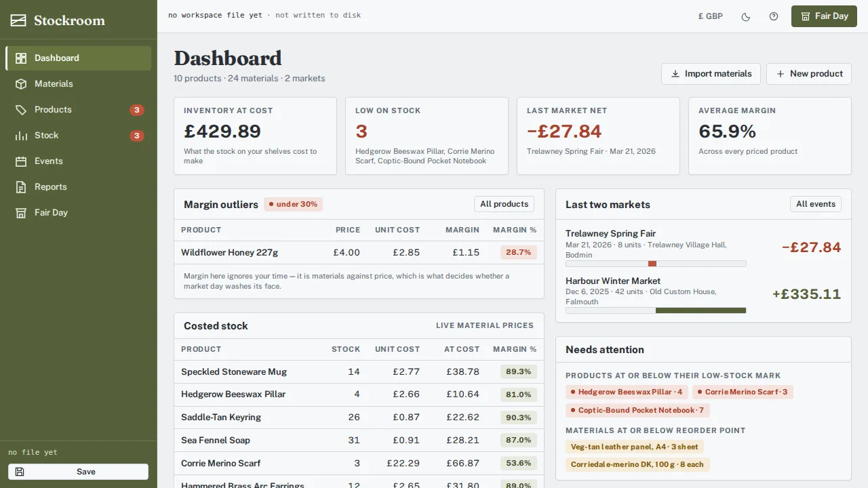Open All events in Last two markets
Image resolution: width=868 pixels, height=488 pixels.
click(816, 204)
